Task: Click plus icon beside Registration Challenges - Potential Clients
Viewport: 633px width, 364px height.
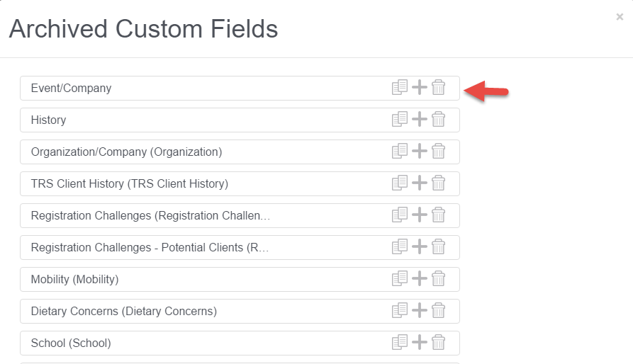Action: pyautogui.click(x=420, y=247)
